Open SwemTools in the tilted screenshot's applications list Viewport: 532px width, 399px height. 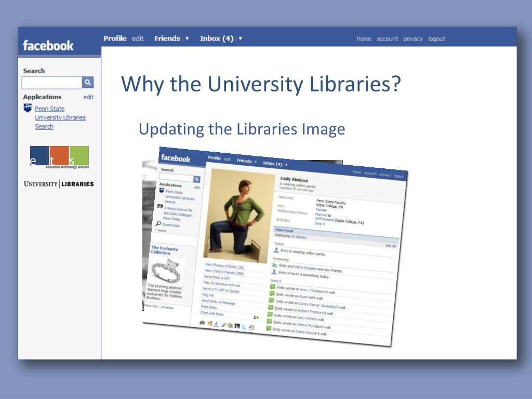[x=171, y=224]
